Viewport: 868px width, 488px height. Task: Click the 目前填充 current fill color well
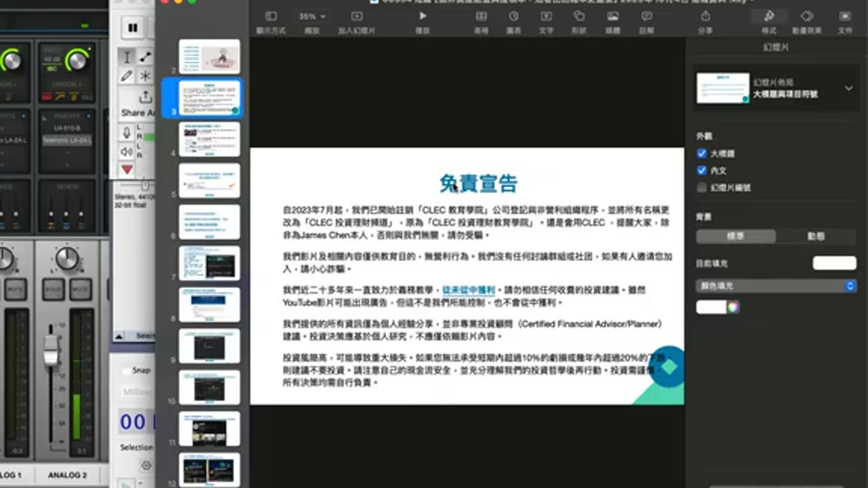pos(834,263)
